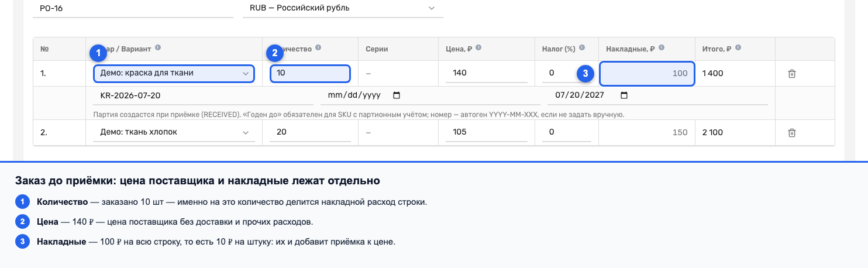Click caption line starting with 'Цена — 140 ₽'
Viewport: 868px width, 268px height.
[x=175, y=222]
